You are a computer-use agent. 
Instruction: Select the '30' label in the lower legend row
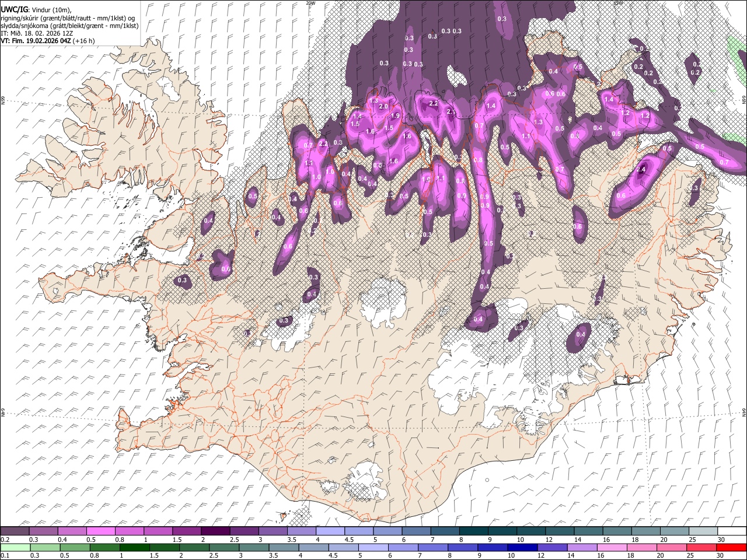pos(720,555)
